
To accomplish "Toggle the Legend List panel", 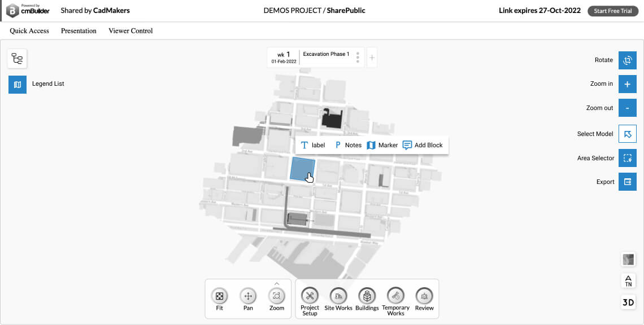I will (17, 84).
